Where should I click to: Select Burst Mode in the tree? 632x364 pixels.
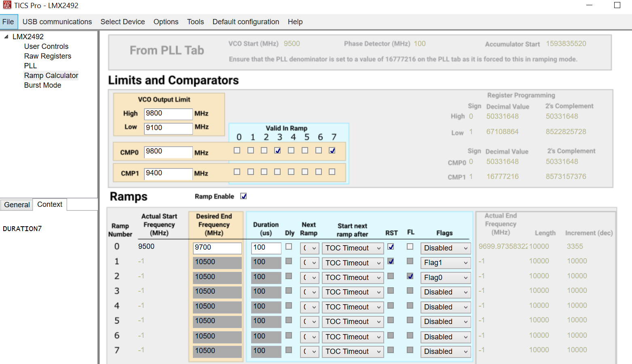tap(42, 85)
